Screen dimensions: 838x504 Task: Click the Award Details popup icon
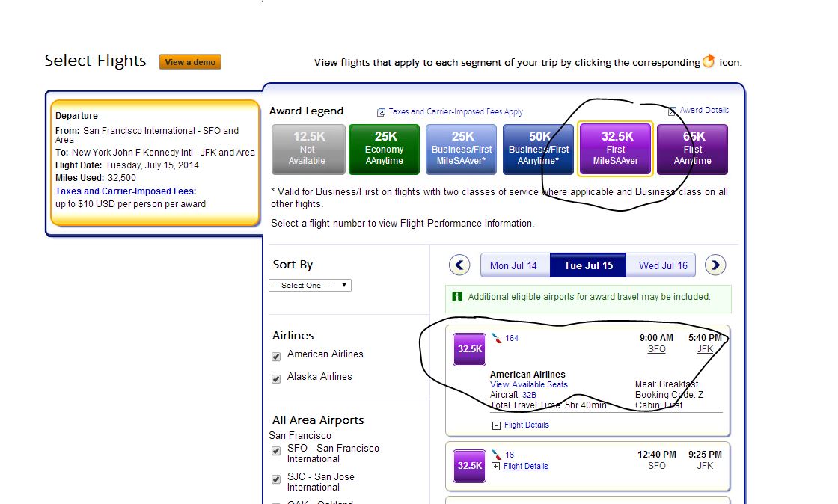pyautogui.click(x=673, y=111)
